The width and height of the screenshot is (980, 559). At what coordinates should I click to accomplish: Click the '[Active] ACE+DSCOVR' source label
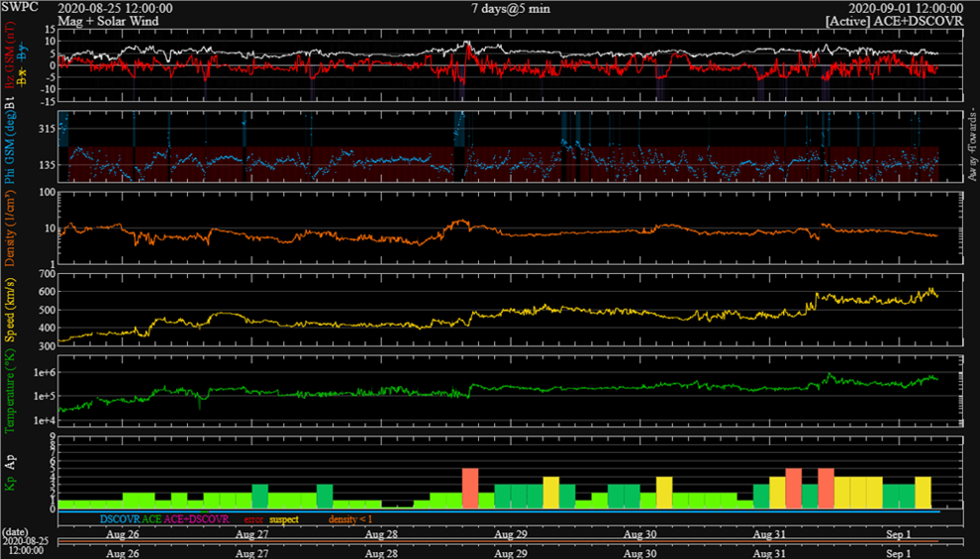click(x=894, y=21)
